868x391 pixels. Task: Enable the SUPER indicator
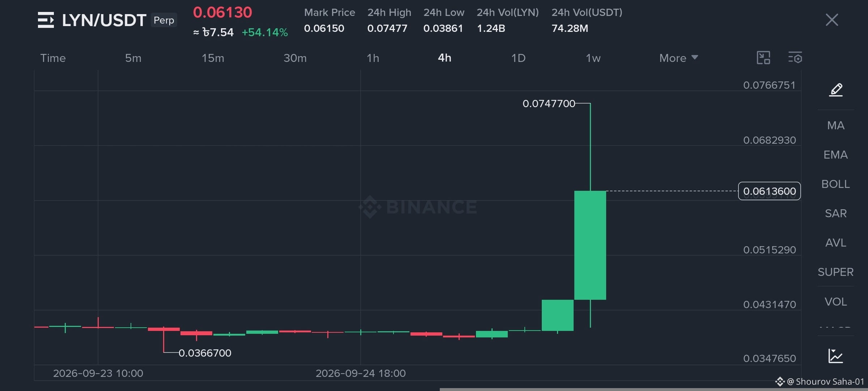click(x=836, y=272)
